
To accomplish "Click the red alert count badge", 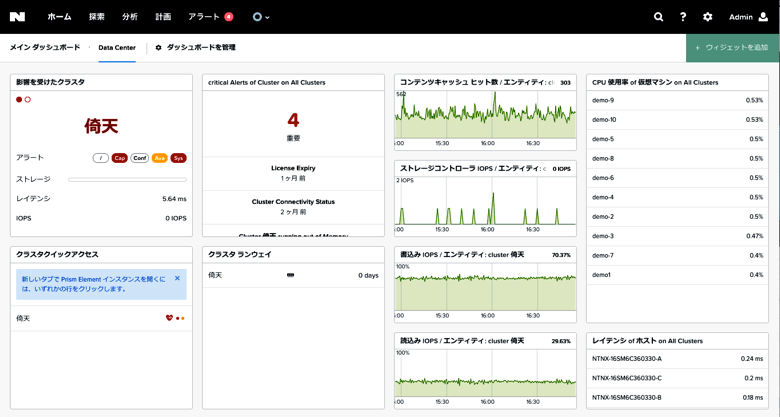I will [229, 17].
